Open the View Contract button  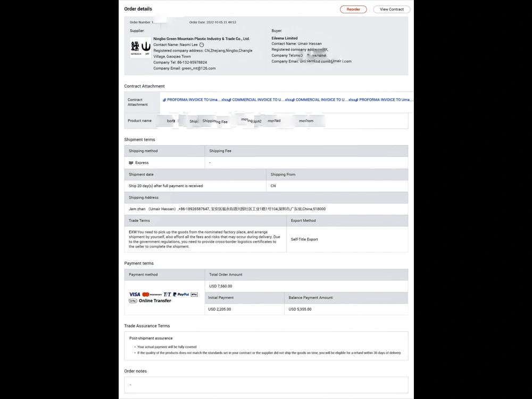[x=392, y=9]
